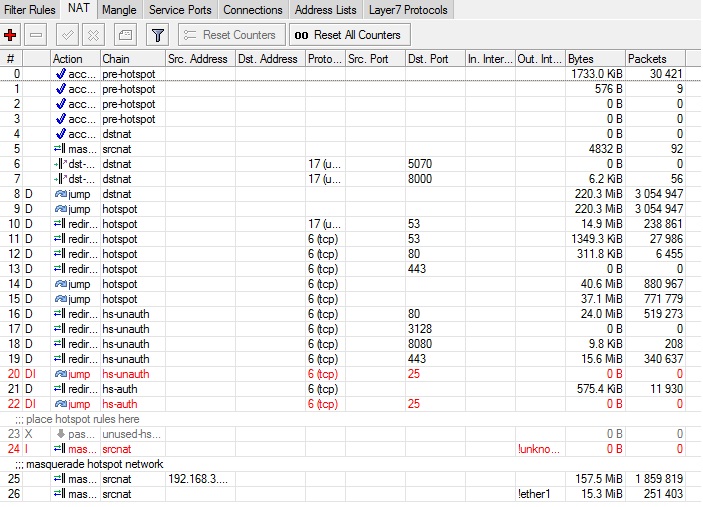
Task: Open comment editor toolbar button
Action: (125, 35)
